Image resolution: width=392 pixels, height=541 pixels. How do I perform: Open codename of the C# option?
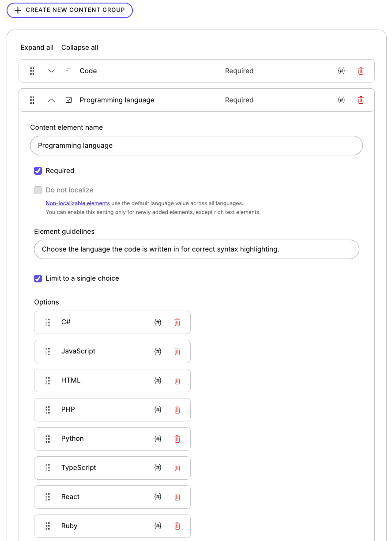(158, 322)
